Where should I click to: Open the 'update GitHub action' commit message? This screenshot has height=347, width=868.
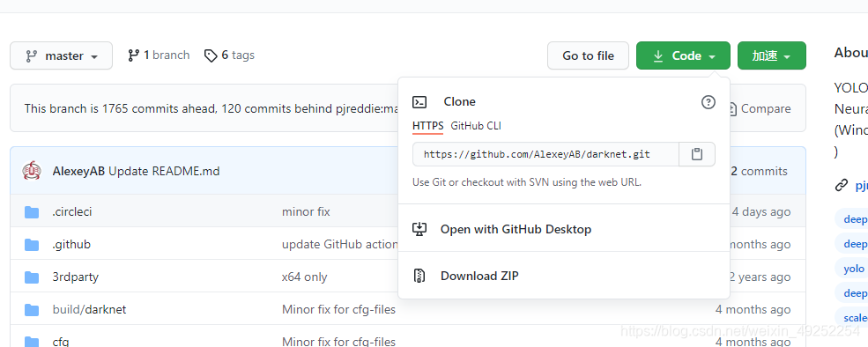tap(340, 244)
